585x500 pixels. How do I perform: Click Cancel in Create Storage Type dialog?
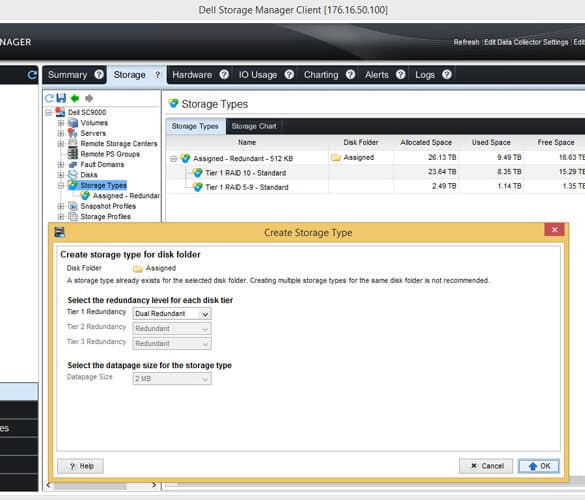pyautogui.click(x=486, y=466)
